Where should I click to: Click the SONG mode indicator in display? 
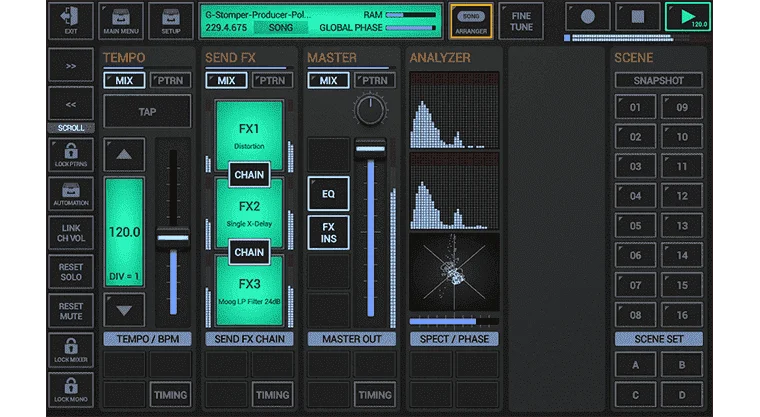click(281, 28)
